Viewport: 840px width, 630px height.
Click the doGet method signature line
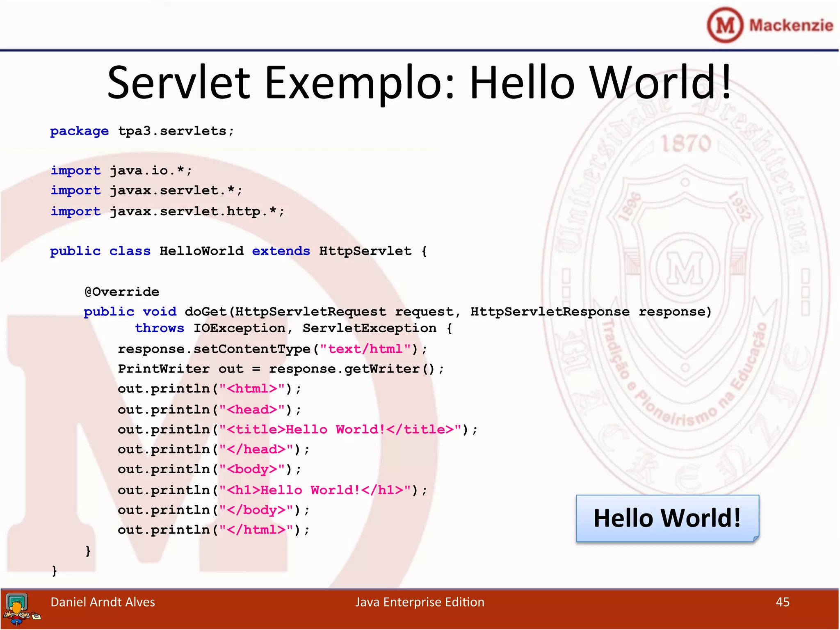click(397, 312)
